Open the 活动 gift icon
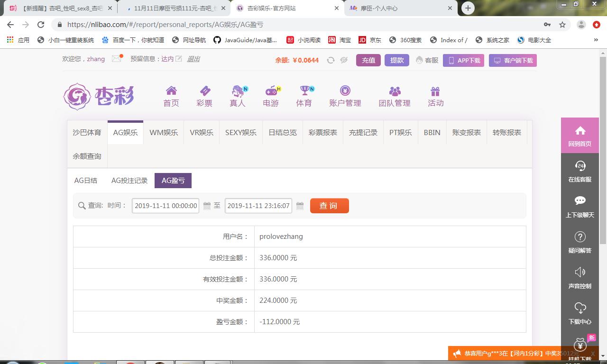 coord(435,91)
